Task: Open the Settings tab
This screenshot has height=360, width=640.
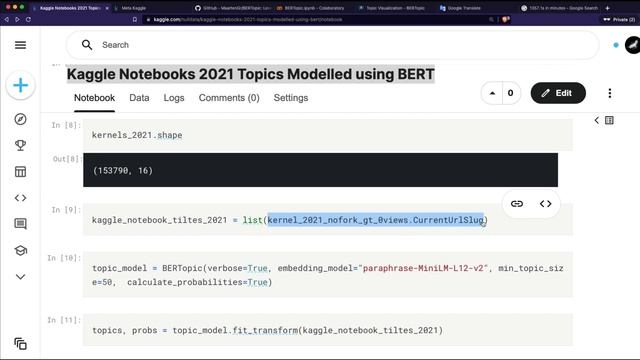Action: coord(291,98)
